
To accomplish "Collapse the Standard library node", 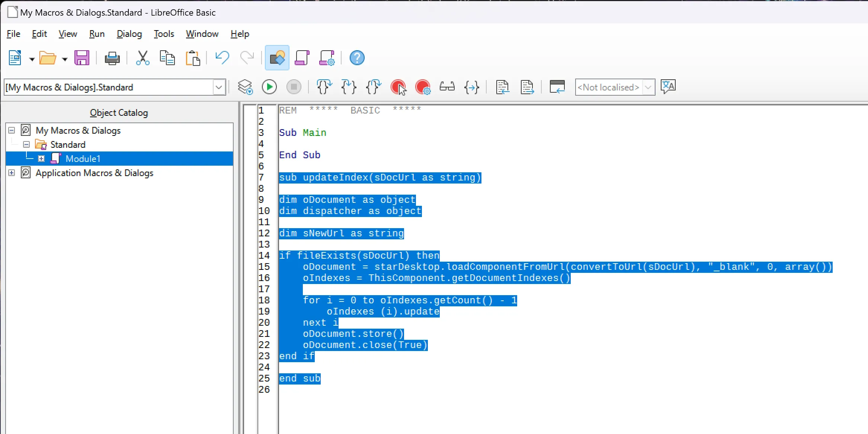I will (26, 144).
